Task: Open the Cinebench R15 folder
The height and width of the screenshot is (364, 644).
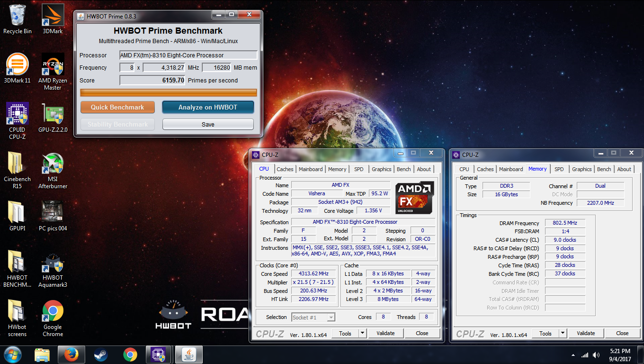Action: 18,171
